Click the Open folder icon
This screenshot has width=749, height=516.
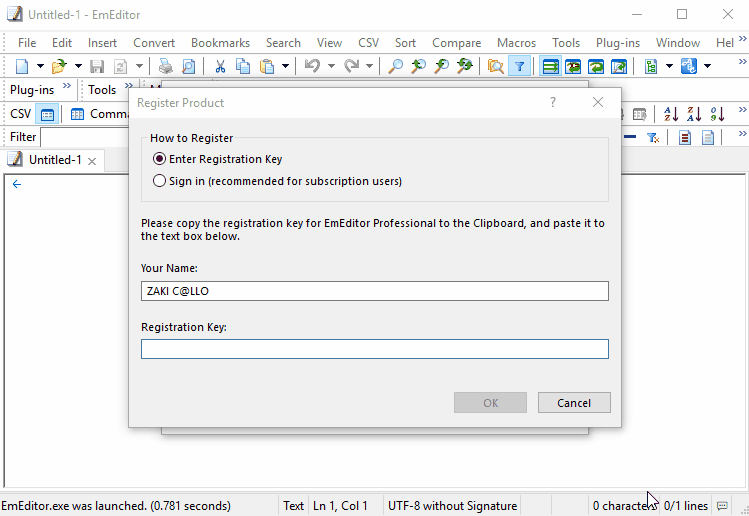pyautogui.click(x=59, y=66)
